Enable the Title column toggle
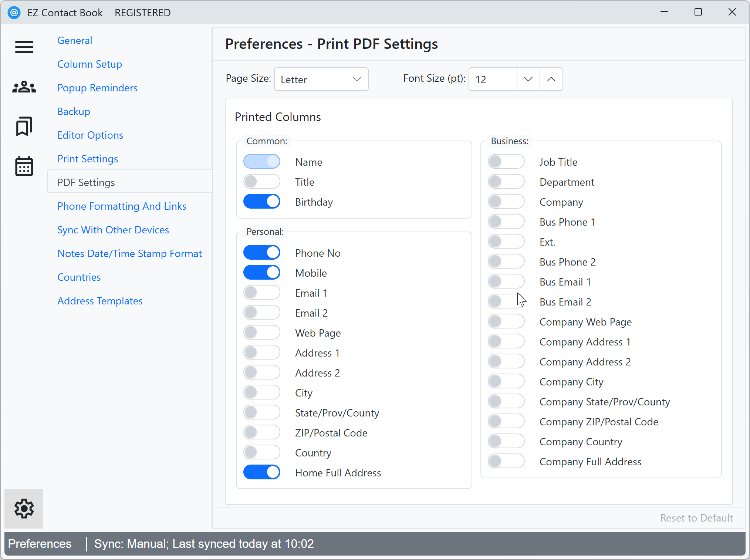 pyautogui.click(x=262, y=181)
